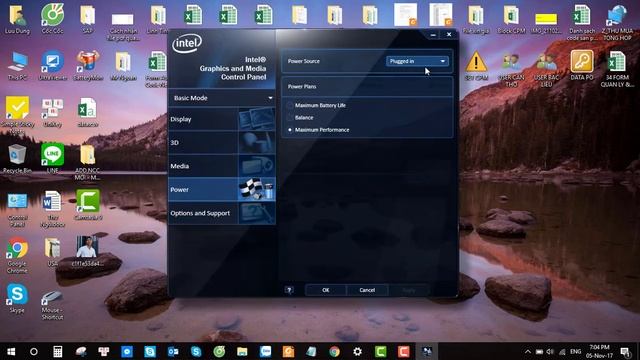This screenshot has width=640, height=360.
Task: Launch Camtasia 9 desktop shortcut
Action: tap(87, 205)
